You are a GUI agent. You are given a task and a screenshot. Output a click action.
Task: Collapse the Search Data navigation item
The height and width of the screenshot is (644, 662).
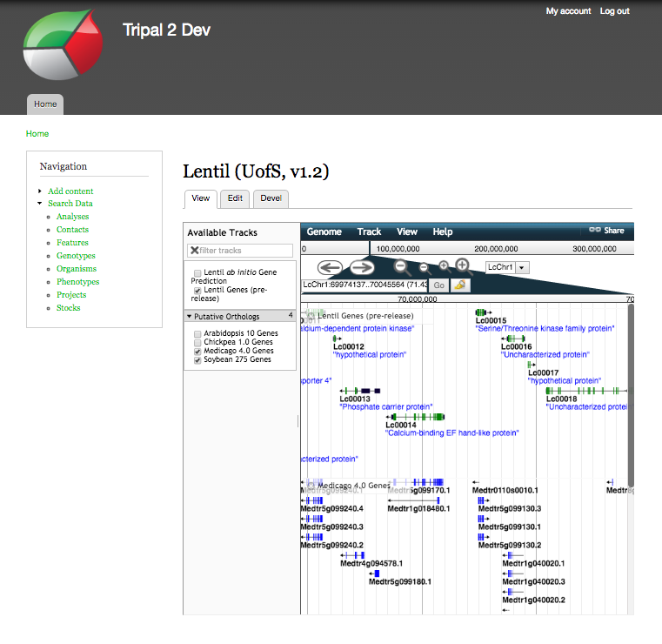(x=40, y=204)
